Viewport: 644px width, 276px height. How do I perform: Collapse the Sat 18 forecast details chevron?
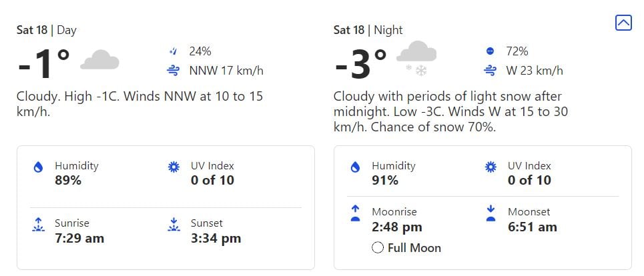623,23
